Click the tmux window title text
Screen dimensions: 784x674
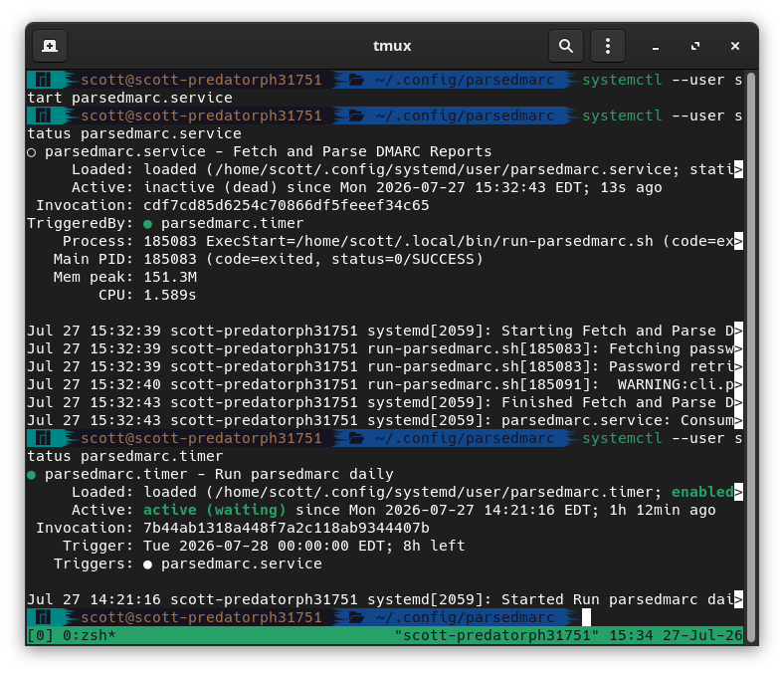pos(392,46)
